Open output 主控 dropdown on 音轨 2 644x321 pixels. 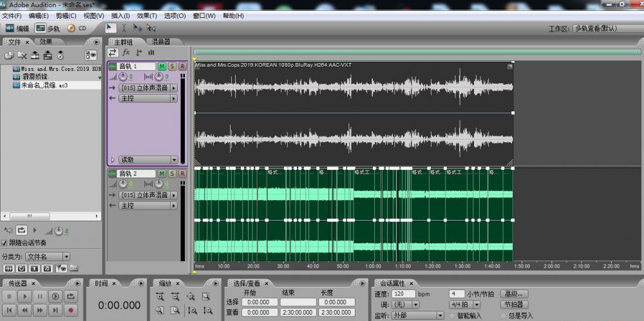coord(148,206)
